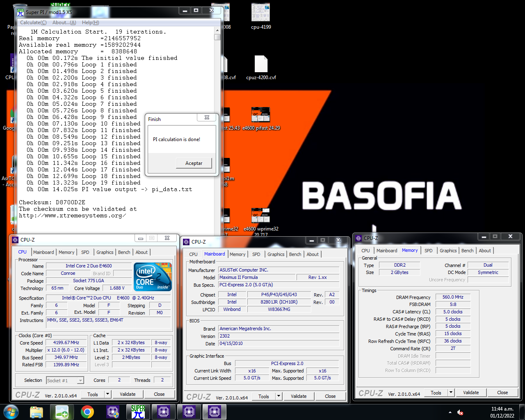Open Graphics tab in left CPU-Z window
The width and height of the screenshot is (525, 420).
(x=105, y=252)
